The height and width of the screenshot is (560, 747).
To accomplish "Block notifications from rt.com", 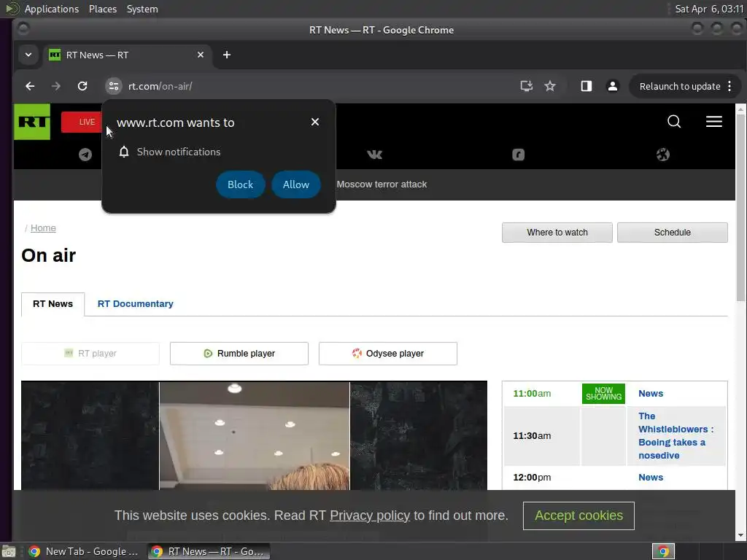I will pyautogui.click(x=240, y=184).
